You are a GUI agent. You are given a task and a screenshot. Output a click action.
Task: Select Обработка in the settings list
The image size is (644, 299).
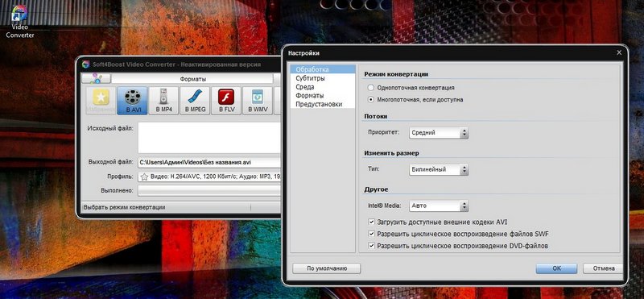pos(323,69)
